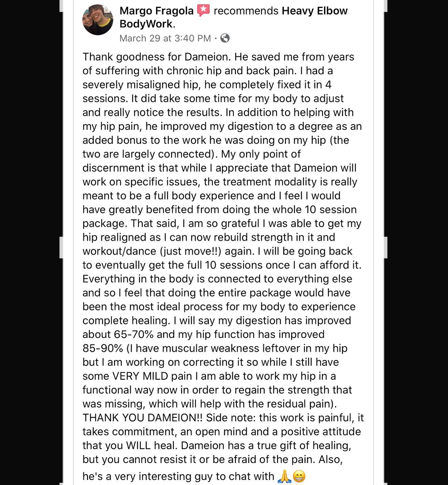Click the word "recommends" in the header
The width and height of the screenshot is (448, 485).
(x=246, y=11)
